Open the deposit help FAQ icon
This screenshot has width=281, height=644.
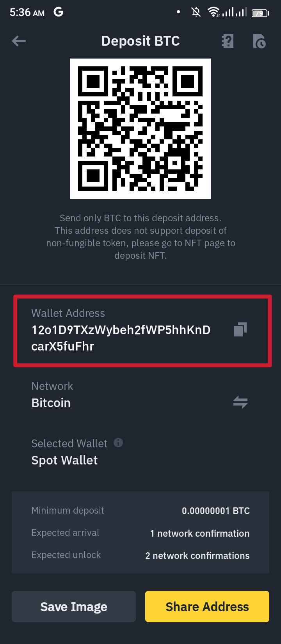pyautogui.click(x=227, y=41)
